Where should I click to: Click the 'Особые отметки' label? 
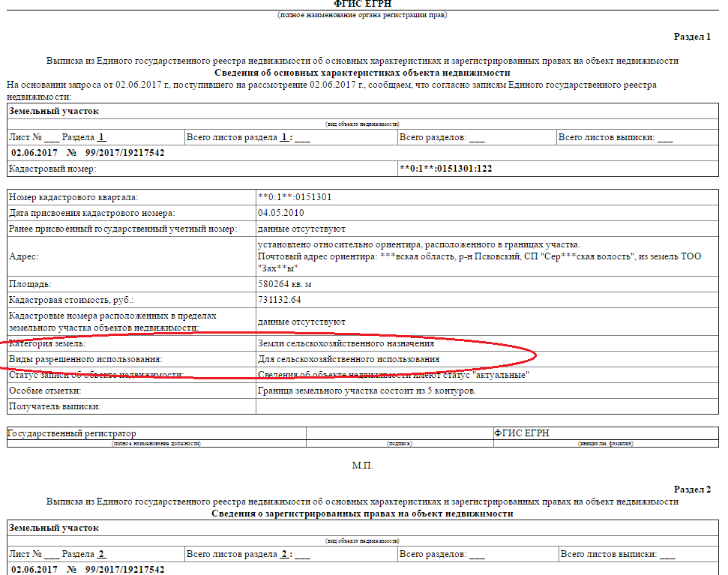[x=46, y=391]
